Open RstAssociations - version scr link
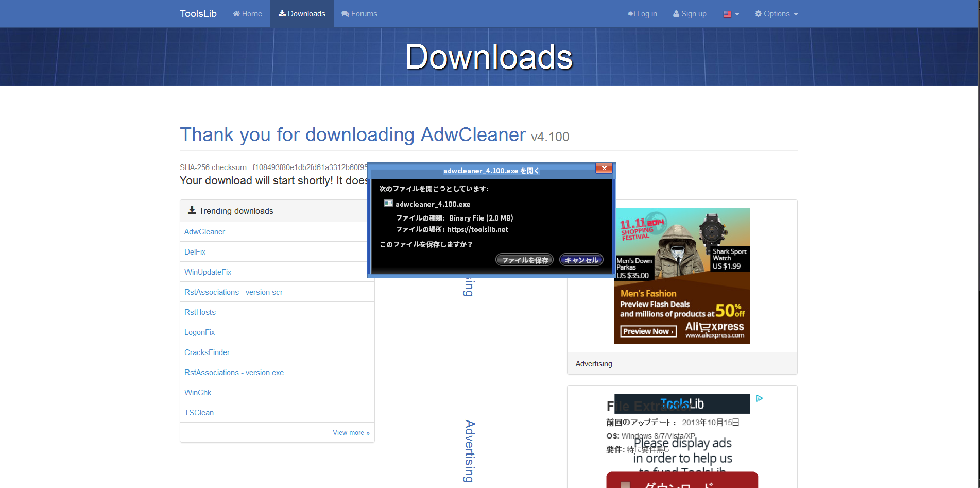Image resolution: width=980 pixels, height=488 pixels. (233, 292)
